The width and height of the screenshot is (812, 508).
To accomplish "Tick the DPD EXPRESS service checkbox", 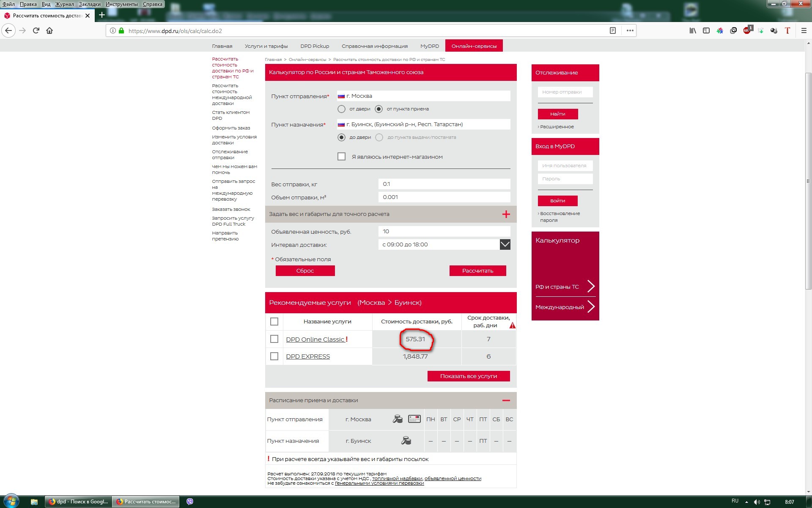I will pyautogui.click(x=274, y=356).
